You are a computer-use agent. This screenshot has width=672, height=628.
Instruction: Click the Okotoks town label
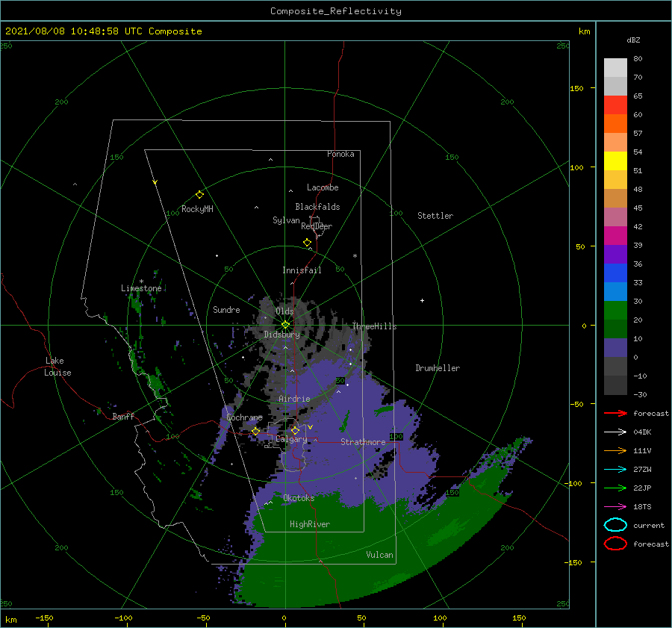tap(299, 498)
